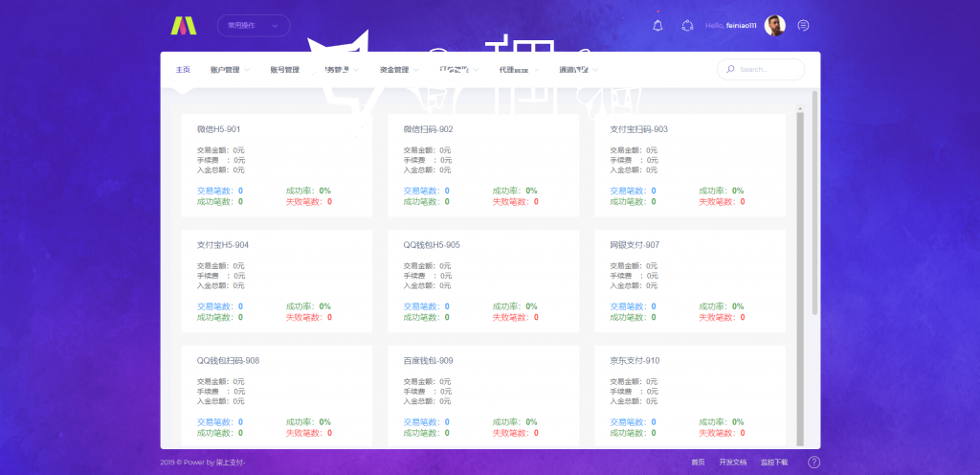
Task: Click the help question mark icon
Action: coord(813,462)
